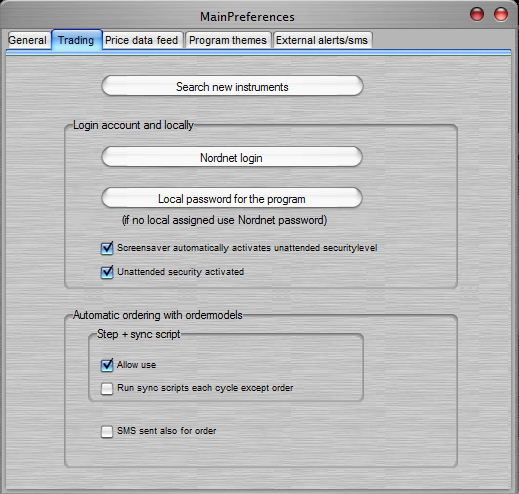Screen dimensions: 519x494
Task: Switch to the General tab
Action: click(28, 40)
